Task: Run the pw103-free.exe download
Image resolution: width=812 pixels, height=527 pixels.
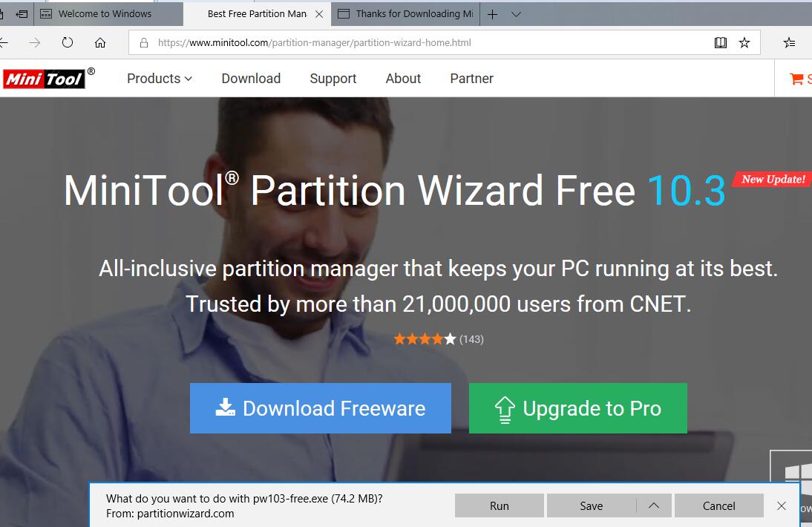Action: tap(499, 505)
